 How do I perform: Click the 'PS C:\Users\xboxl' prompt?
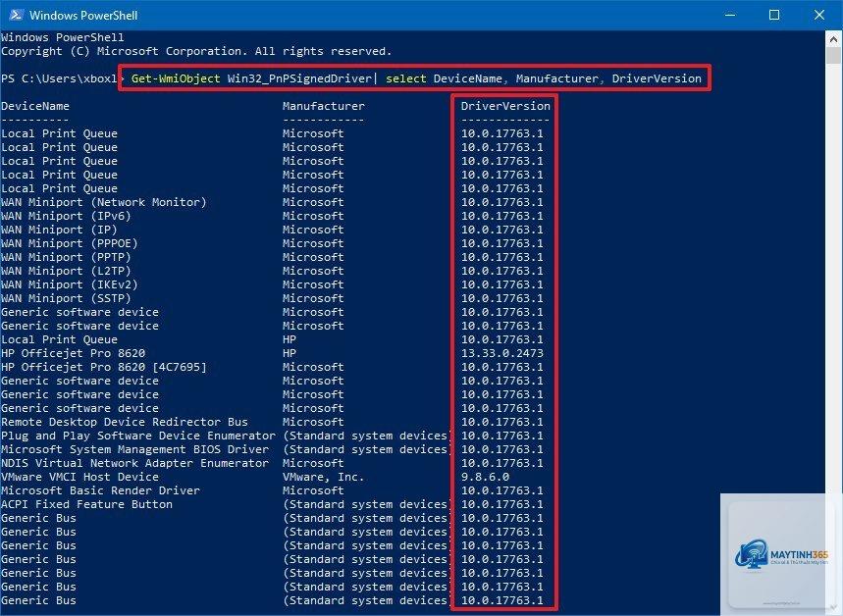coord(59,78)
